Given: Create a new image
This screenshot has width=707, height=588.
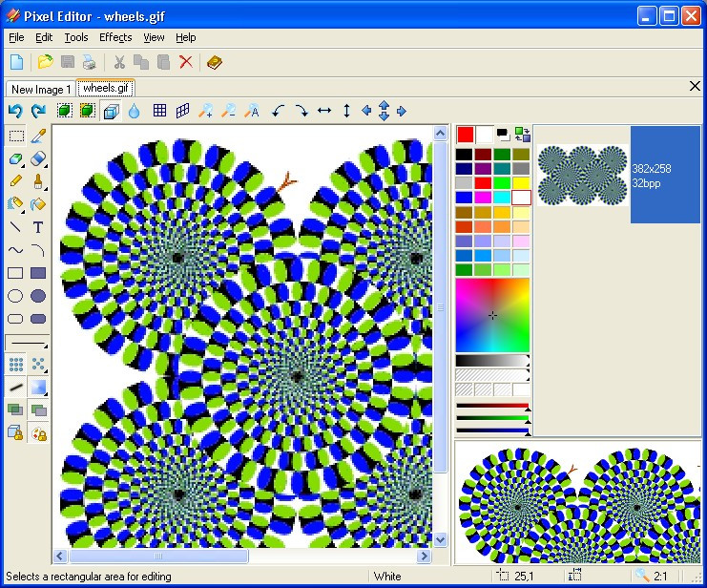Looking at the screenshot, I should point(16,62).
